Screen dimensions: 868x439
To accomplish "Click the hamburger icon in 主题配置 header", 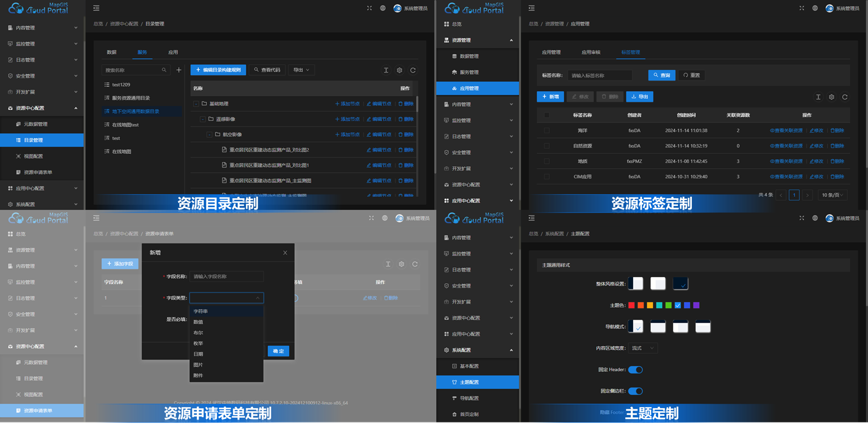I will [532, 218].
